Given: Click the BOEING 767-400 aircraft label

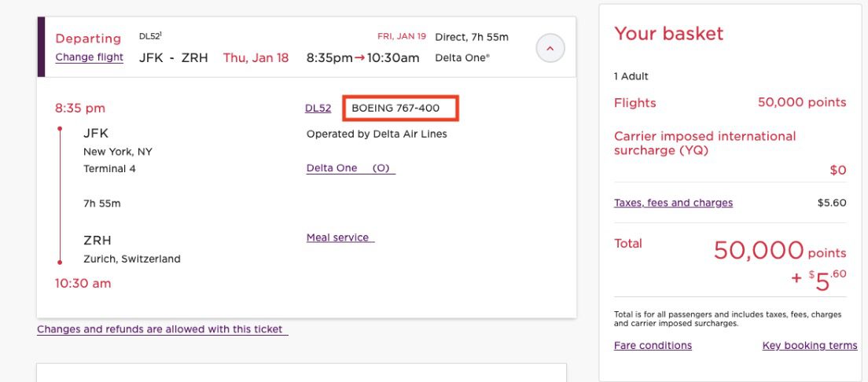Looking at the screenshot, I should (x=395, y=108).
